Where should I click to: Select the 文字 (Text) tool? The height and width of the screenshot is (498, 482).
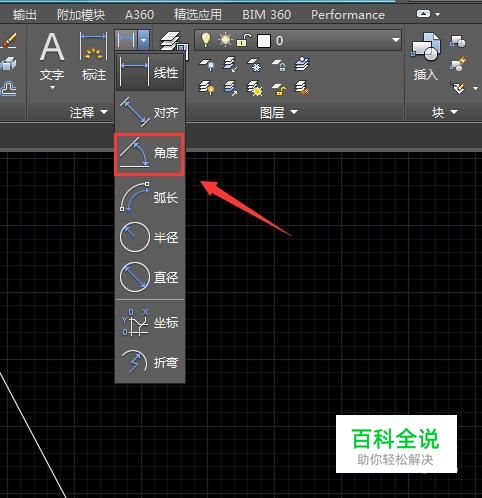click(52, 55)
